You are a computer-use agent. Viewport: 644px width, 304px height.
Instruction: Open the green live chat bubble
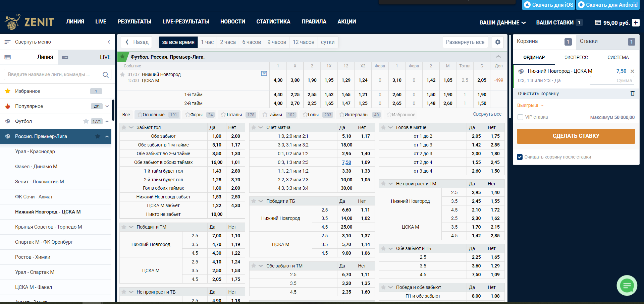click(x=627, y=286)
